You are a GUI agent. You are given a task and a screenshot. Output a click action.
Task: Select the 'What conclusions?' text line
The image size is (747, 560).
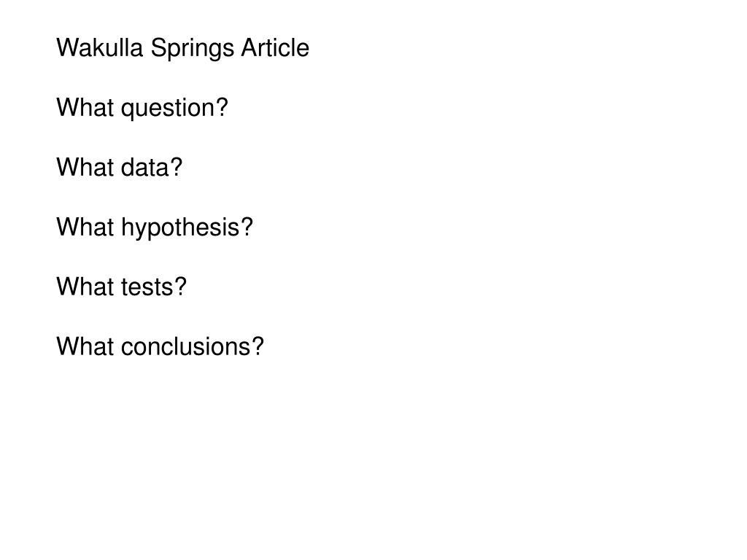pos(160,346)
